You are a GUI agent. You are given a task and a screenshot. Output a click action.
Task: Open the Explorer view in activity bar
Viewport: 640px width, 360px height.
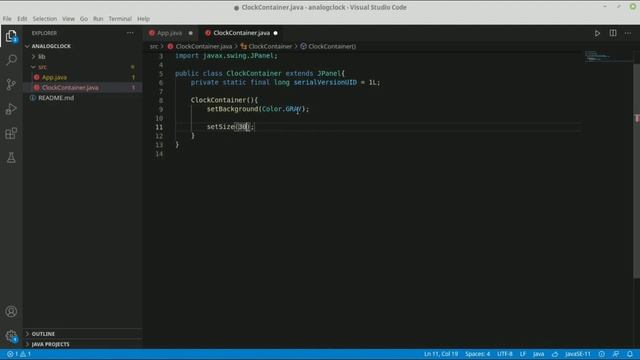[x=11, y=36]
